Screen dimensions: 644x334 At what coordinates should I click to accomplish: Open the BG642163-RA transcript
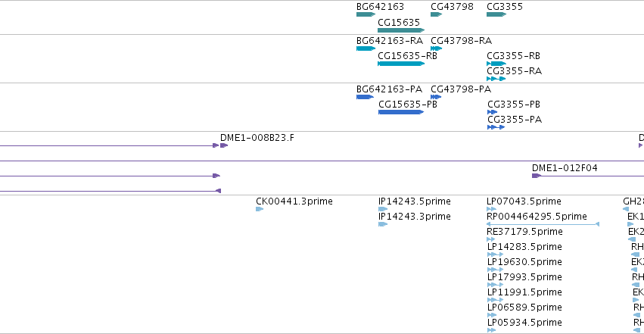pyautogui.click(x=366, y=48)
